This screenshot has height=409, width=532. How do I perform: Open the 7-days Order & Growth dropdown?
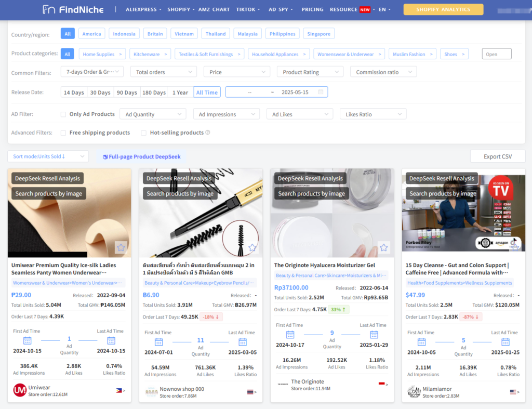click(x=92, y=72)
